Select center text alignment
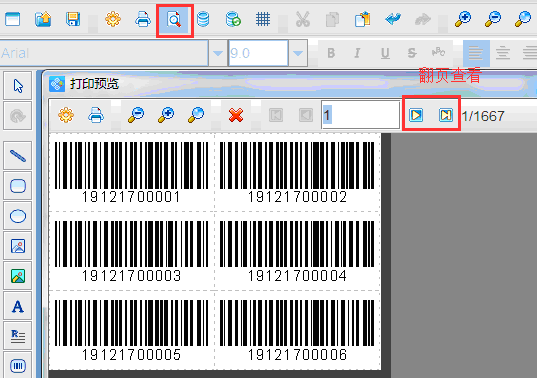 [x=503, y=53]
